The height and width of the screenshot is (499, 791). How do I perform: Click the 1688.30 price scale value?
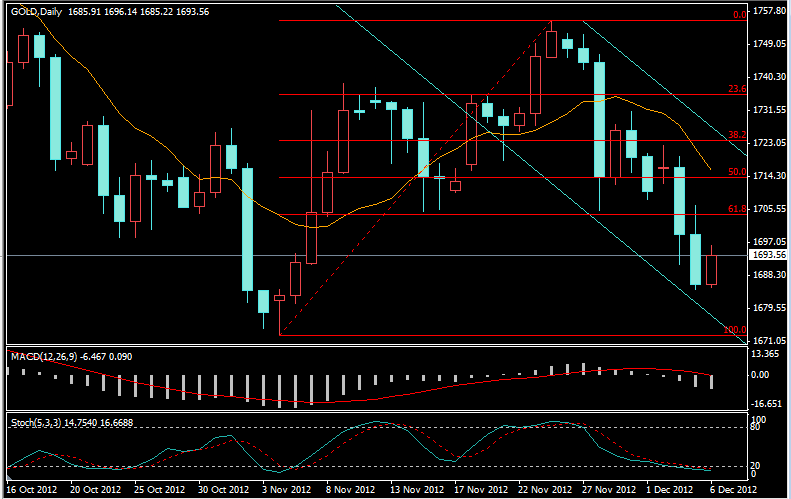pyautogui.click(x=769, y=274)
